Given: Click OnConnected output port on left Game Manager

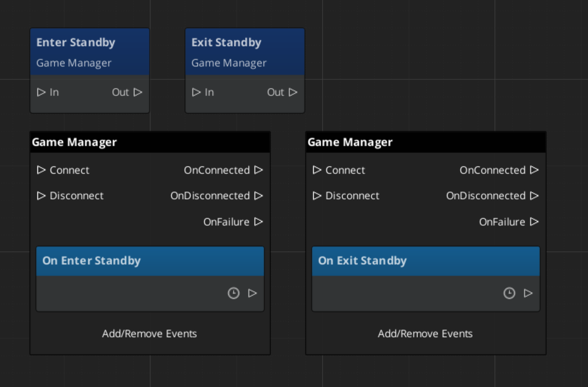Looking at the screenshot, I should click(x=258, y=170).
